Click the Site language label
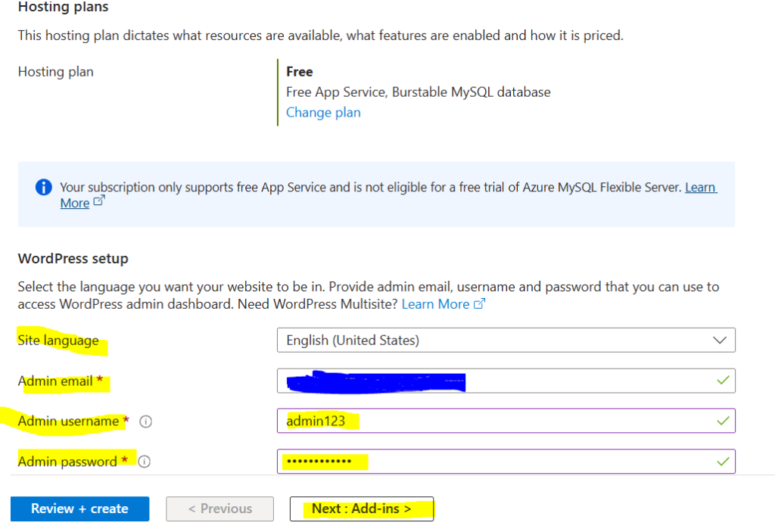This screenshot has width=775, height=532. (58, 341)
